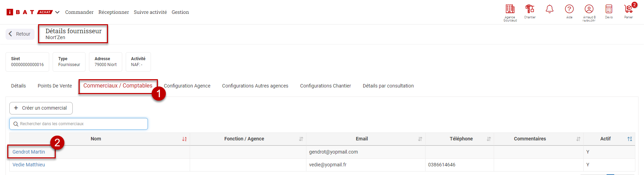This screenshot has height=175, width=644.
Task: Open the Arnaud B user profile icon
Action: (x=589, y=9)
